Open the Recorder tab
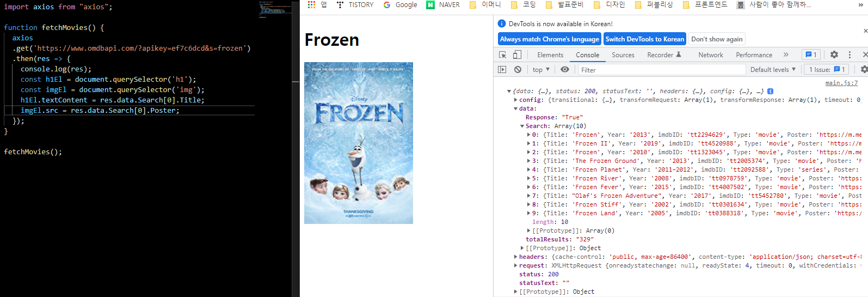This screenshot has height=297, width=868. (664, 55)
